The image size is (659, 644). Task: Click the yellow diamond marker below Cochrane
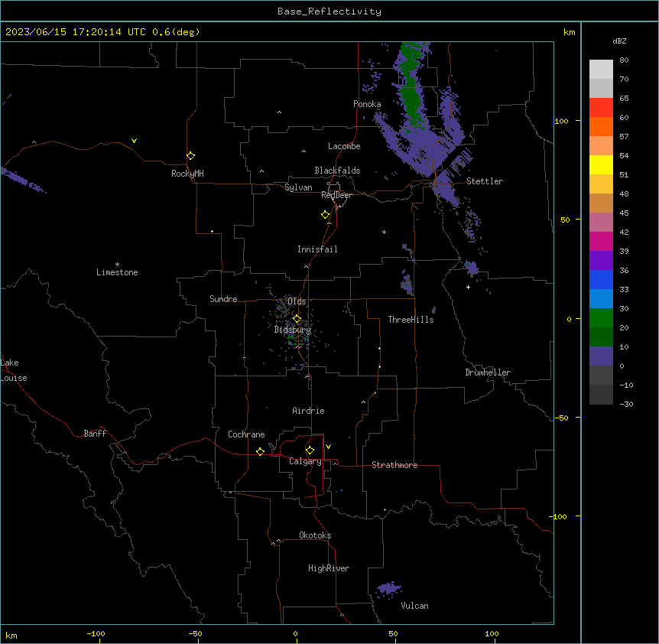[x=260, y=451]
